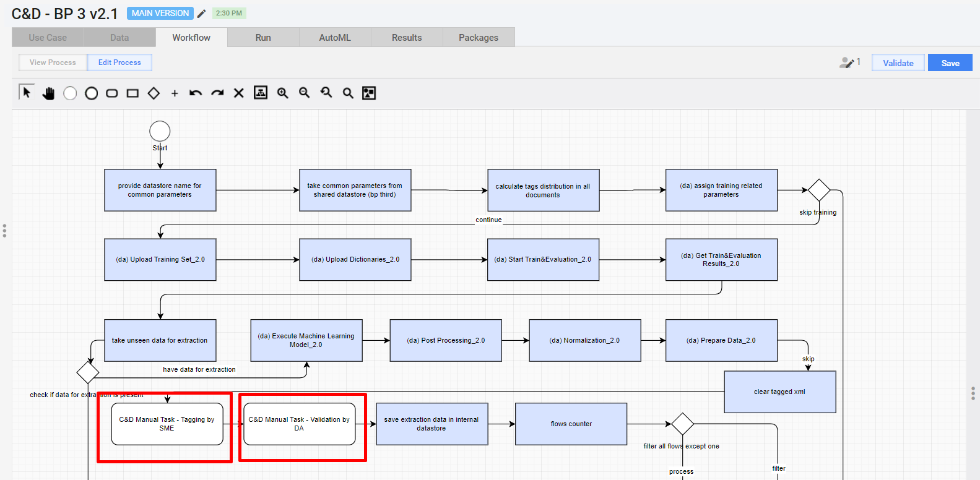Select '(da) Post Processing_2.0' node
Viewport: 980px width, 480px height.
pyautogui.click(x=446, y=341)
